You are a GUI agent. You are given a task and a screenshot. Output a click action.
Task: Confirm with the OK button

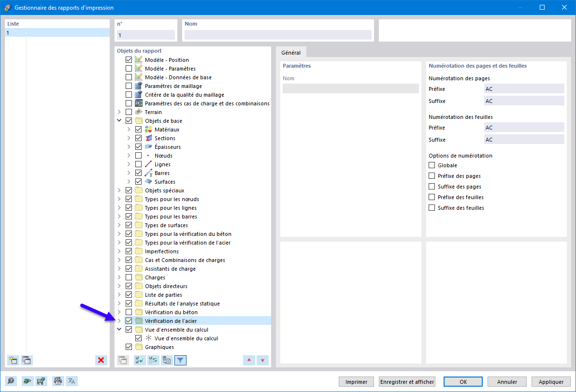[463, 382]
